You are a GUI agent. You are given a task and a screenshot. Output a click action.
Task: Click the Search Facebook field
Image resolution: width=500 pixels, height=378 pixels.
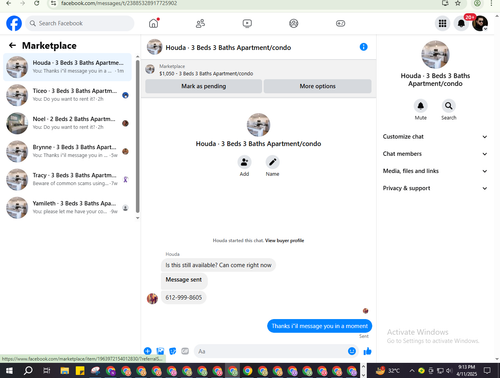click(80, 23)
